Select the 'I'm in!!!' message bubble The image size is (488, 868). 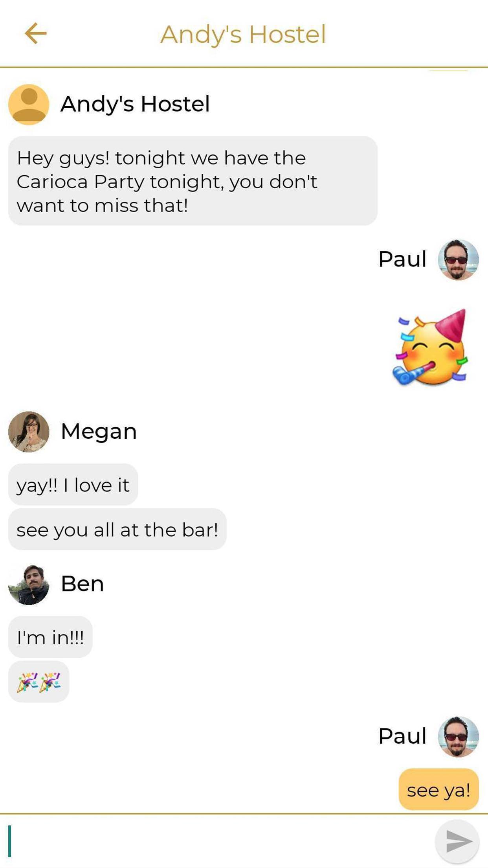pyautogui.click(x=50, y=637)
